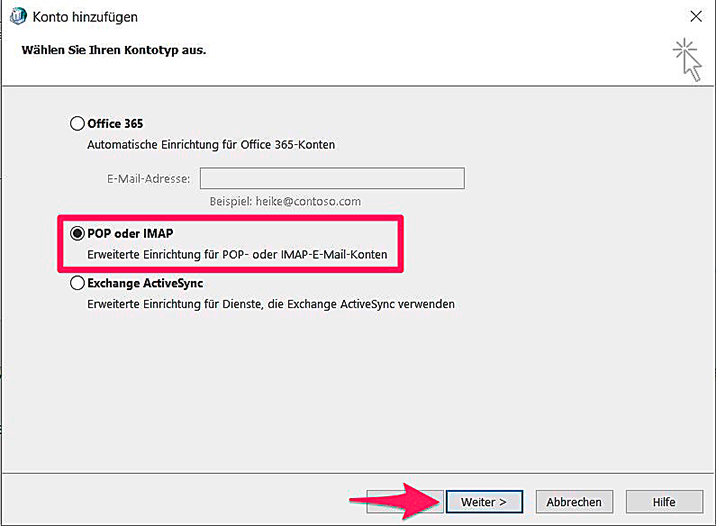The height and width of the screenshot is (526, 716).
Task: Click the 'Automatische Einrichtung für Office 365-Konten' text
Action: (x=211, y=145)
